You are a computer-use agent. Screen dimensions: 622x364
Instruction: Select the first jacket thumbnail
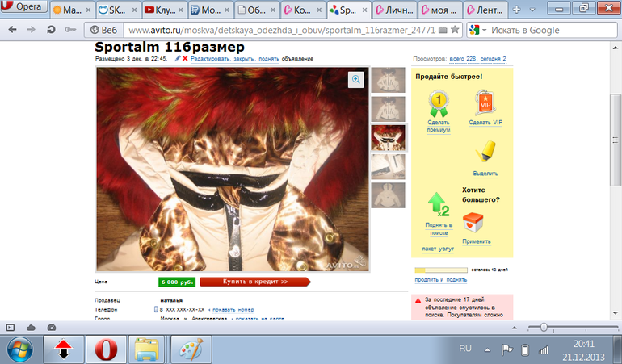tap(388, 80)
